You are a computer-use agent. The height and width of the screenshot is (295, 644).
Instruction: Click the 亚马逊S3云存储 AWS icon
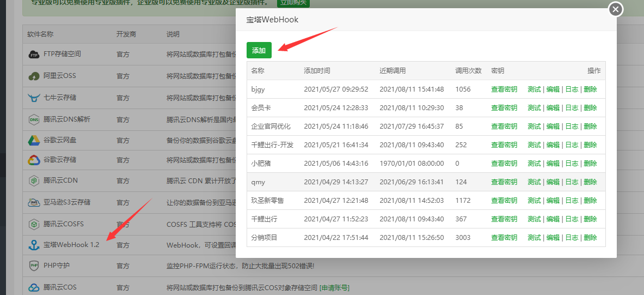click(x=34, y=202)
